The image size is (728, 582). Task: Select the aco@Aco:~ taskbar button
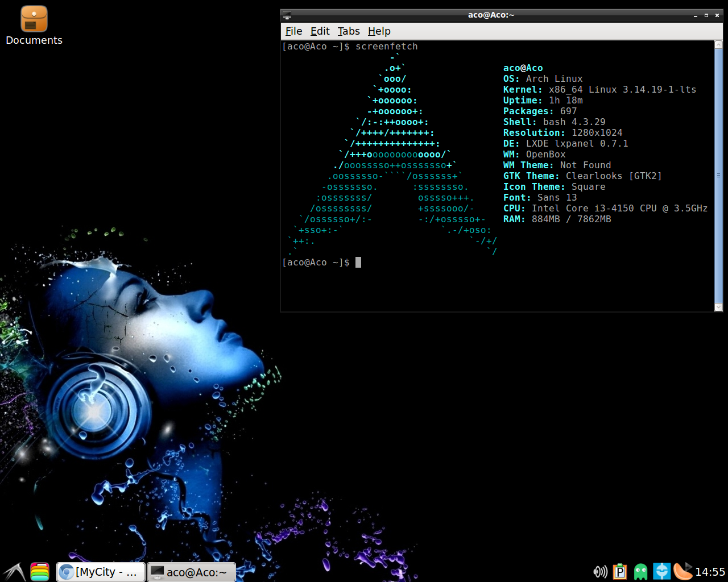[191, 572]
